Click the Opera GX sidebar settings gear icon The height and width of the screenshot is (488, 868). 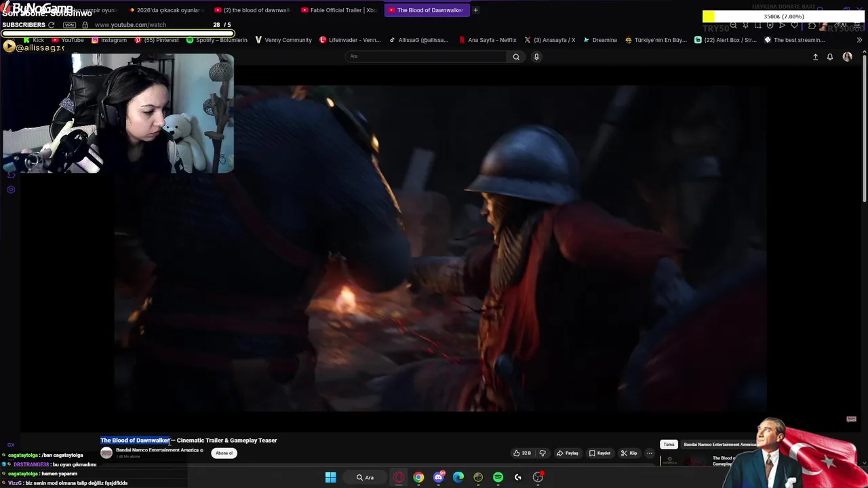pyautogui.click(x=11, y=189)
